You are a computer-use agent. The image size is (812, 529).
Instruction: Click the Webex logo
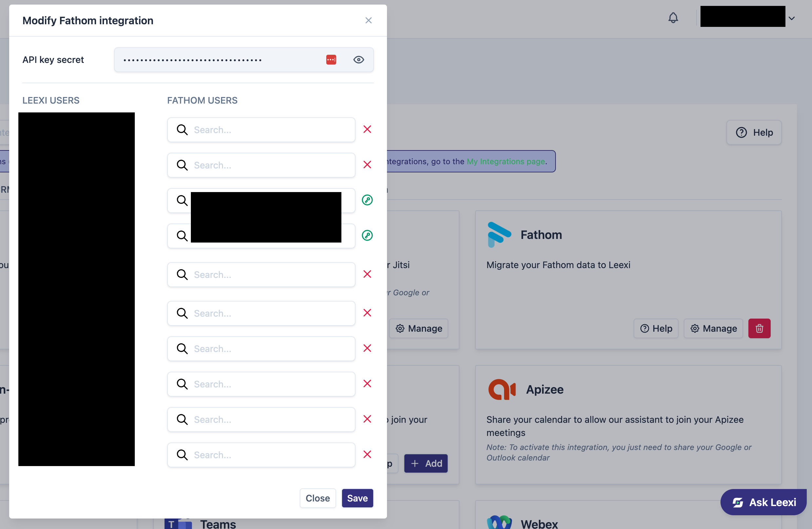click(499, 522)
